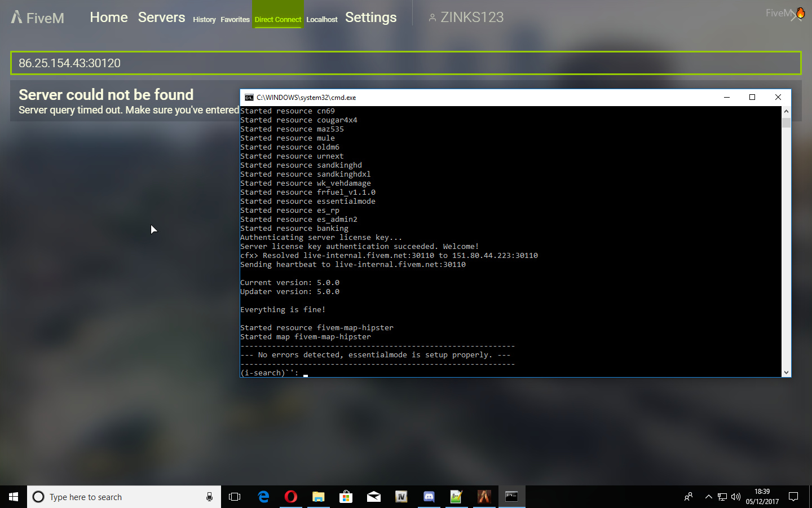Image resolution: width=812 pixels, height=508 pixels.
Task: Open Notepad++ from the taskbar
Action: pos(456,497)
